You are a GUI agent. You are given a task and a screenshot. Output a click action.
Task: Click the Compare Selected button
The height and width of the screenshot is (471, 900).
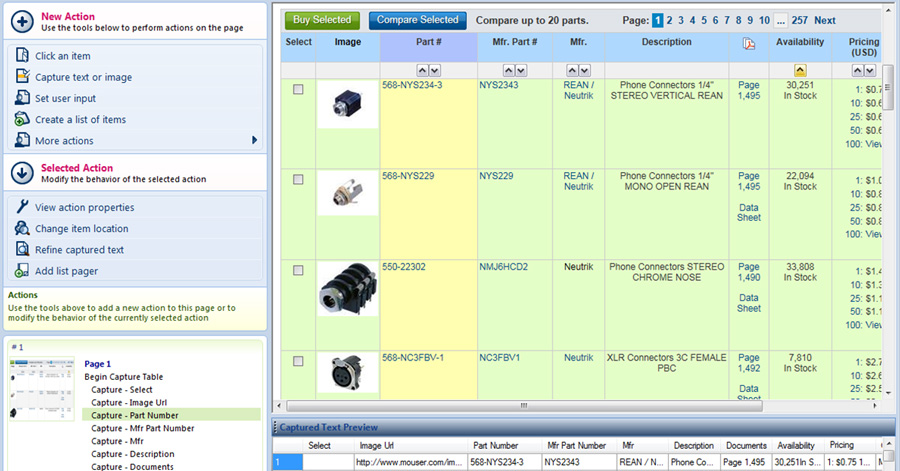coord(417,20)
